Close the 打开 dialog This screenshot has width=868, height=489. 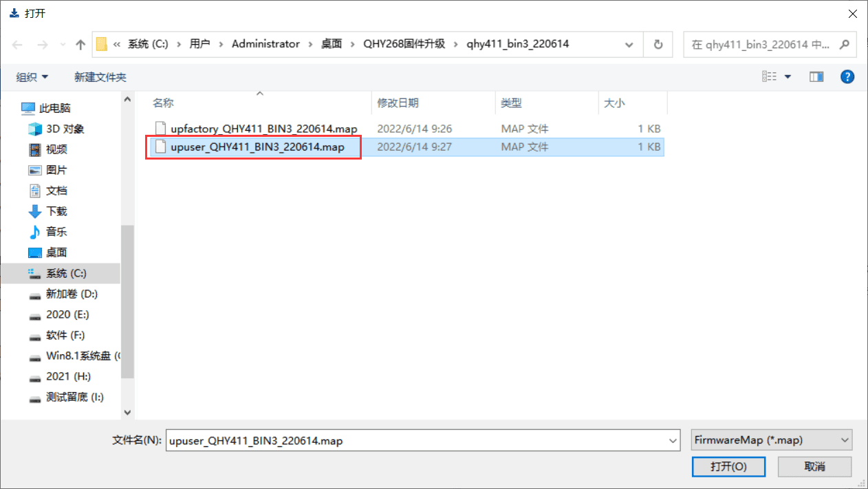(x=852, y=12)
